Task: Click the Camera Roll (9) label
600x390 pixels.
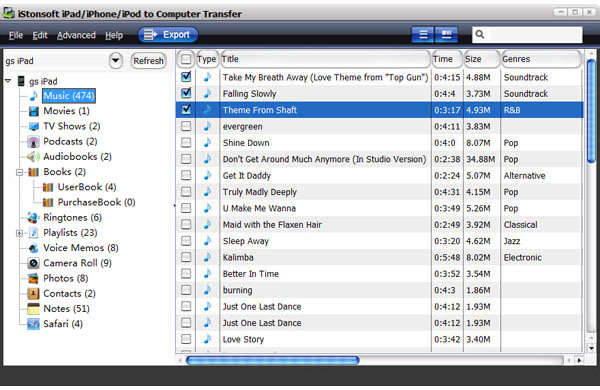Action: click(x=77, y=263)
